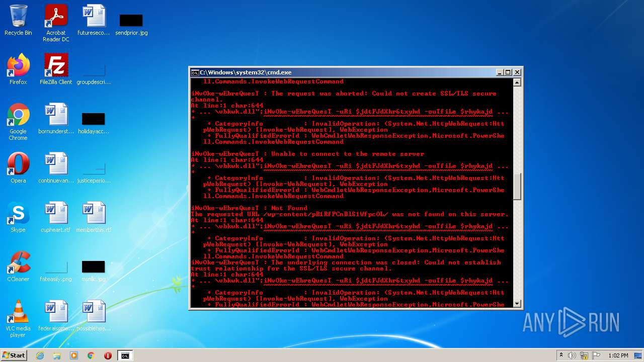Select the bornunderst Word document

tap(56, 119)
